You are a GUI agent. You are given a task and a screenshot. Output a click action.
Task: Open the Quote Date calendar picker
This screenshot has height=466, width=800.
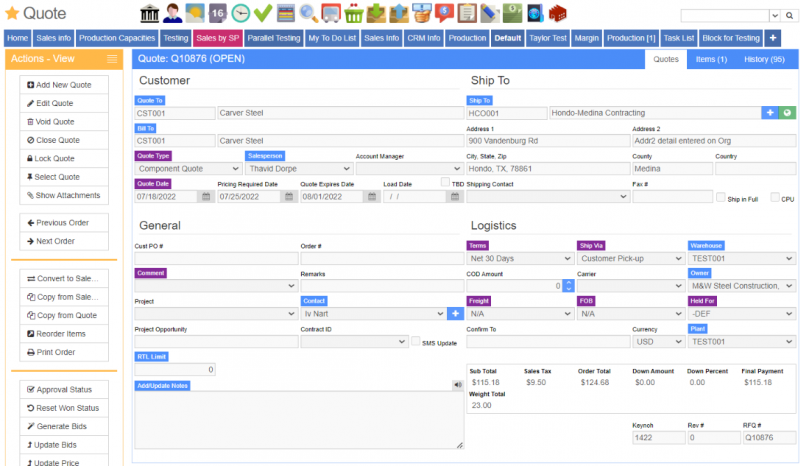click(206, 197)
